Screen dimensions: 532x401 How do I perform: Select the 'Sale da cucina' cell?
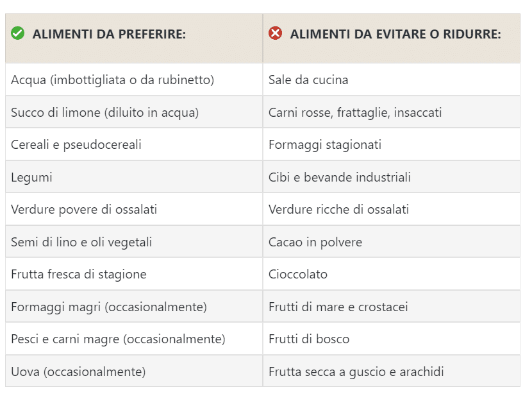[392, 80]
